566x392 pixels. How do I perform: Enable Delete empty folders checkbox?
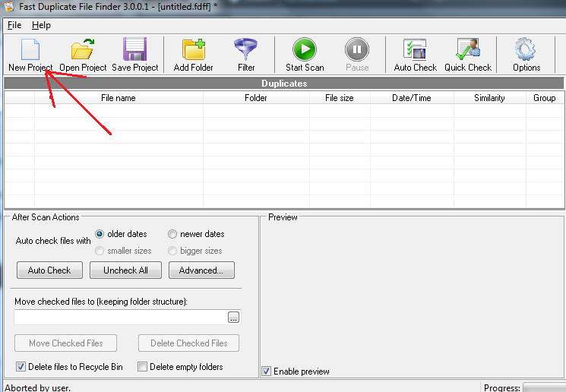pos(142,367)
